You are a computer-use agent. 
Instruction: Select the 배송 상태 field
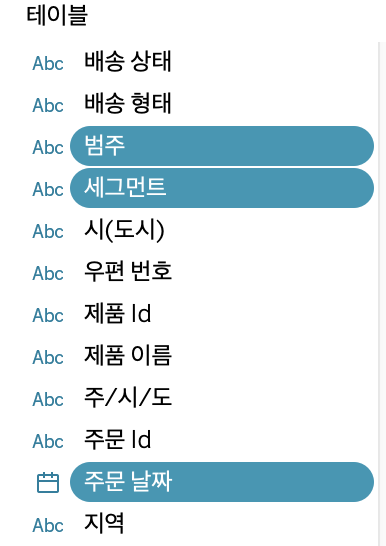222,62
